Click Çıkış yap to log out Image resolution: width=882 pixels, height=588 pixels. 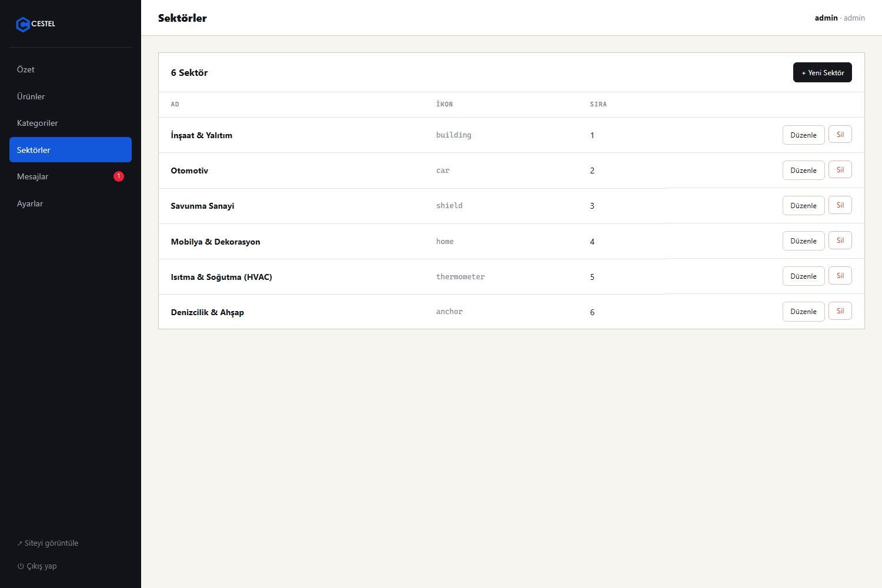click(37, 566)
